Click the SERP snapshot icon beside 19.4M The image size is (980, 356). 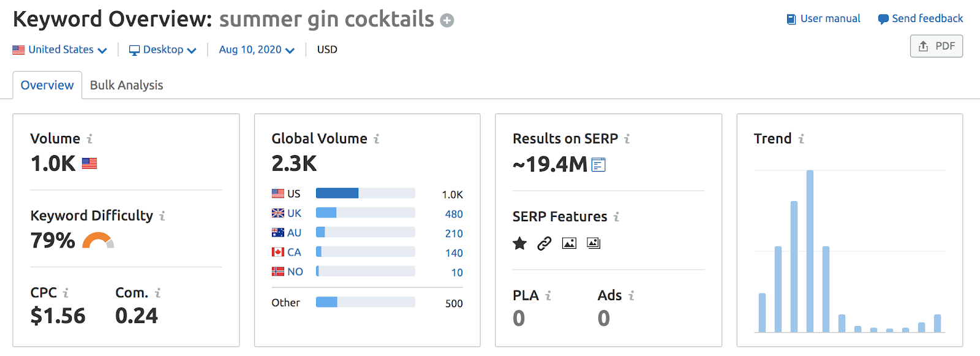(598, 165)
